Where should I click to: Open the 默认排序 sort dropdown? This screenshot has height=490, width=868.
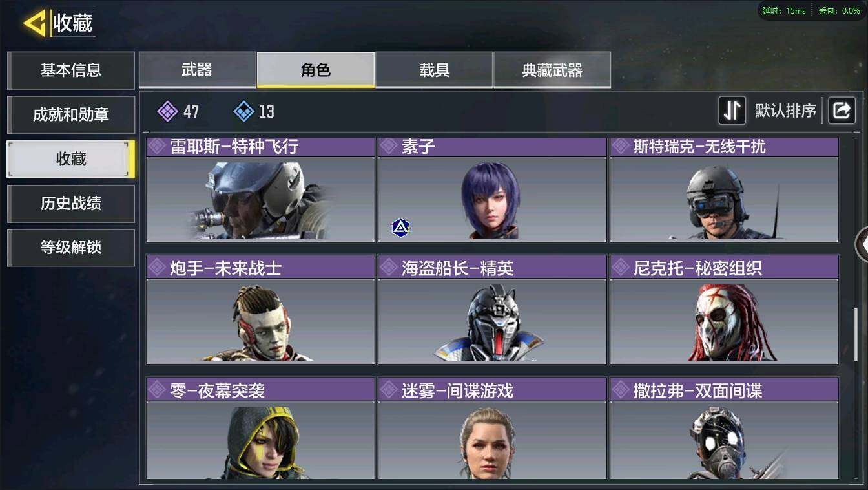[786, 111]
